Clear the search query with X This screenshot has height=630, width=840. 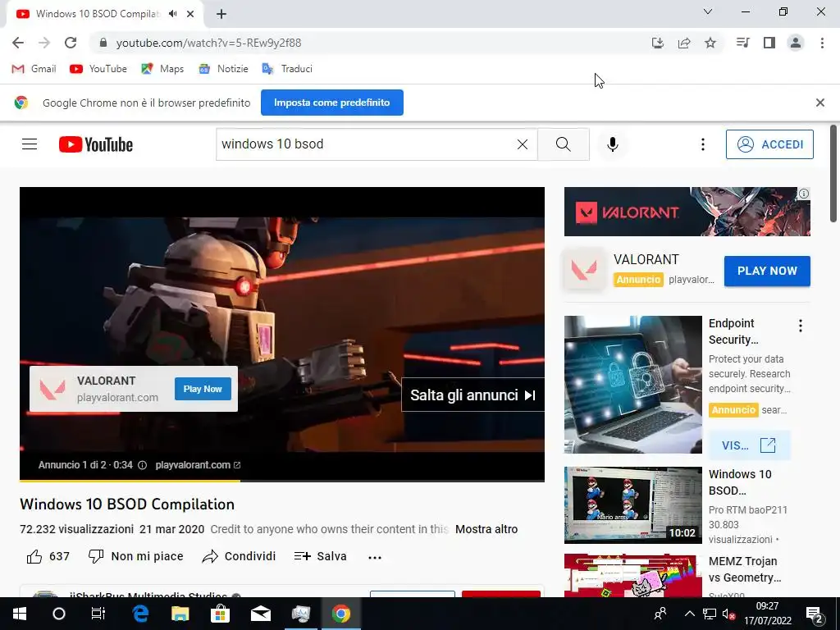(523, 144)
